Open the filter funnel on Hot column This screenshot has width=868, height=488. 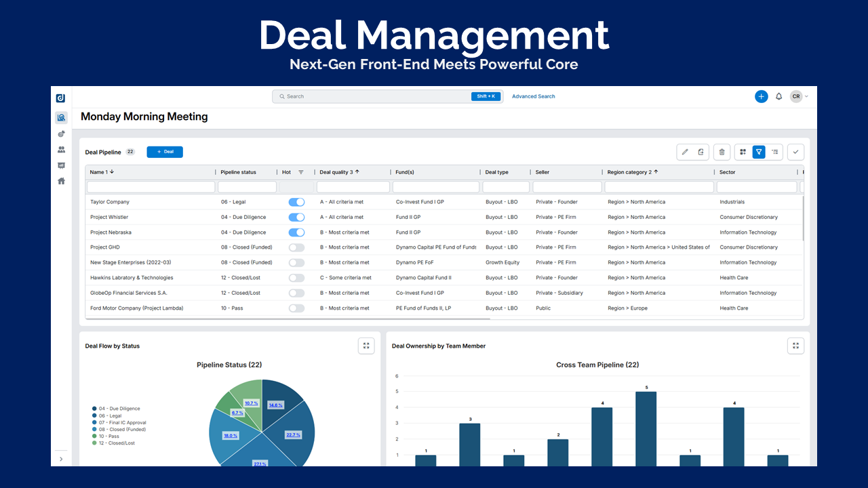click(x=301, y=171)
